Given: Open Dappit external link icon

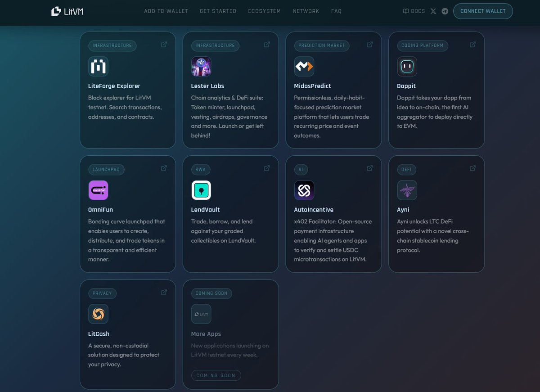Looking at the screenshot, I should point(473,45).
